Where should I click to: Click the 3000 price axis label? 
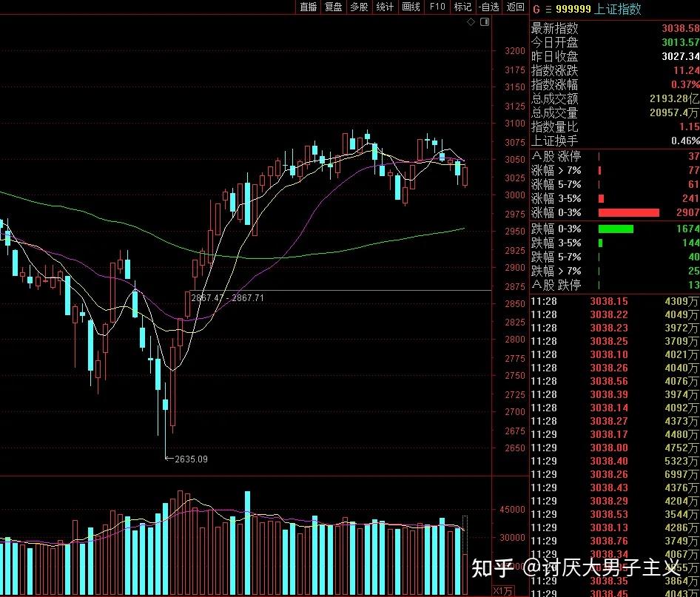pos(515,195)
